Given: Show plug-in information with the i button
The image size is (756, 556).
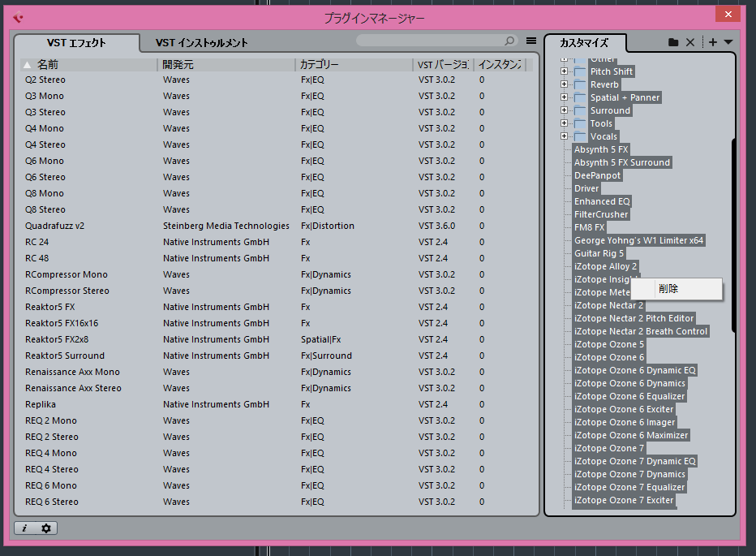Looking at the screenshot, I should point(24,528).
